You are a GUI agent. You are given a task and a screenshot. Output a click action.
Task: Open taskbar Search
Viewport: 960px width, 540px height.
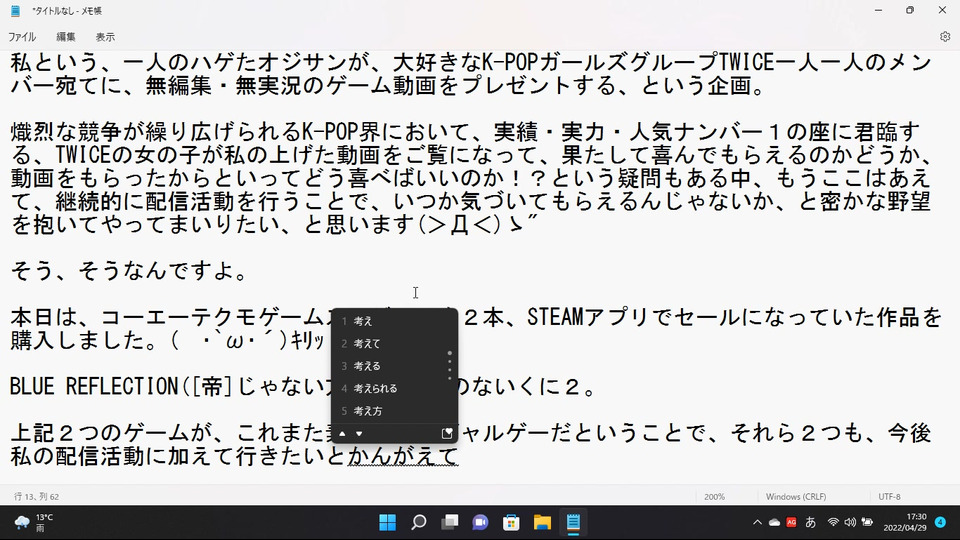click(419, 522)
